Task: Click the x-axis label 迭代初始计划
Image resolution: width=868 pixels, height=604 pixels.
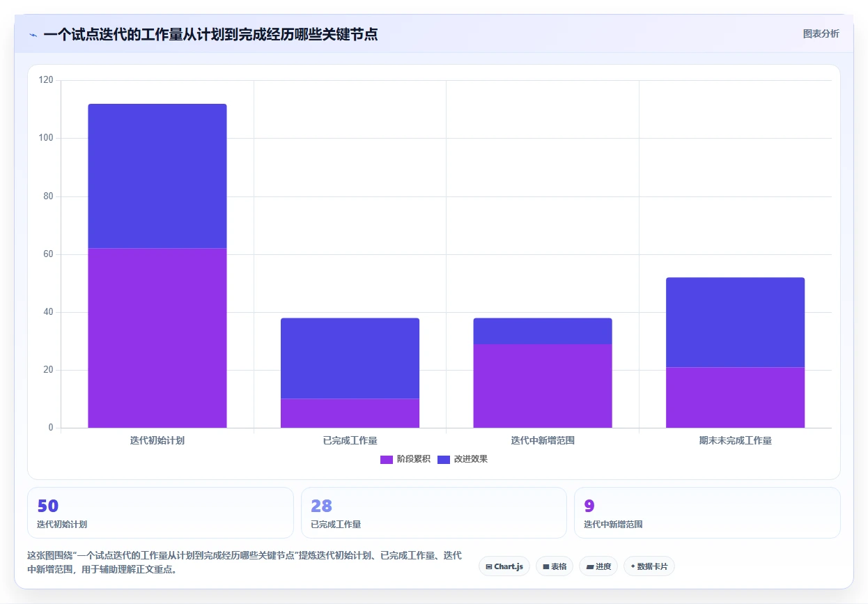Action: click(157, 440)
